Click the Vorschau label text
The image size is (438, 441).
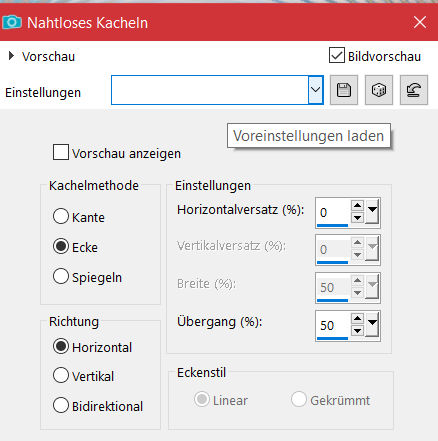(x=49, y=57)
